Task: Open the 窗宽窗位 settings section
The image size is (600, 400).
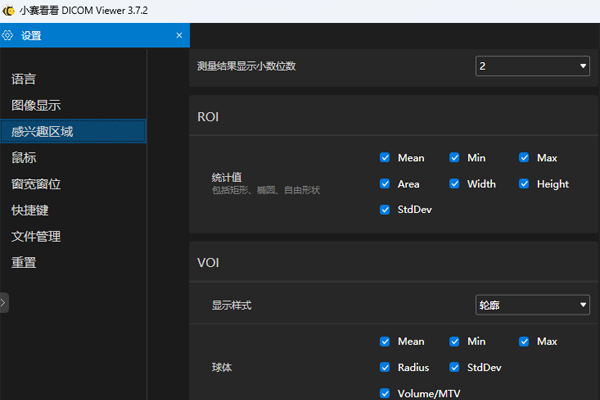Action: (x=36, y=184)
